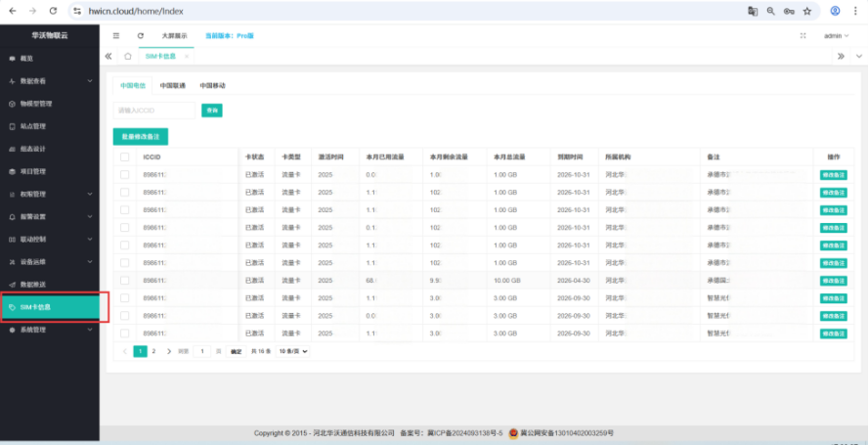Open the admin user dropdown

click(x=836, y=35)
